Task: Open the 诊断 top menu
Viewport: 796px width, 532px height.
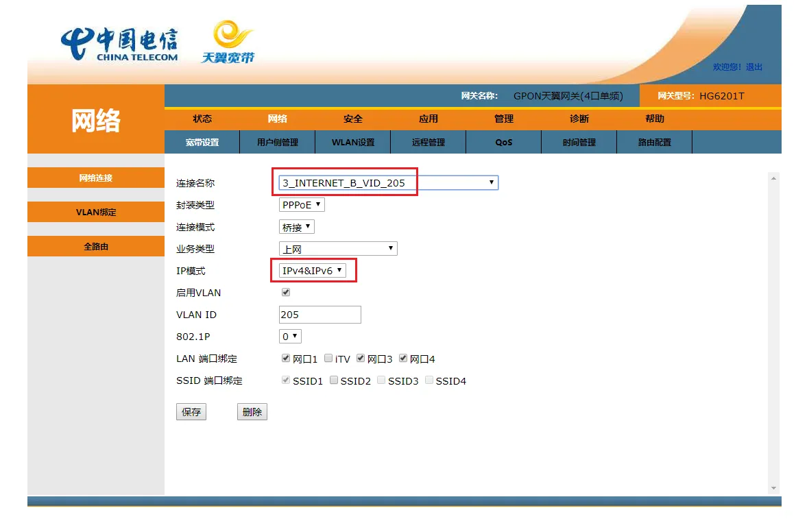Action: (x=579, y=119)
